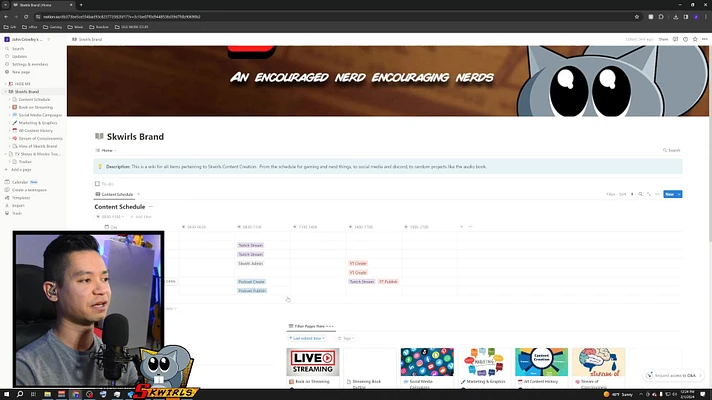Favorite this page with the star icon
Screen dimensions: 712x400
click(x=695, y=40)
